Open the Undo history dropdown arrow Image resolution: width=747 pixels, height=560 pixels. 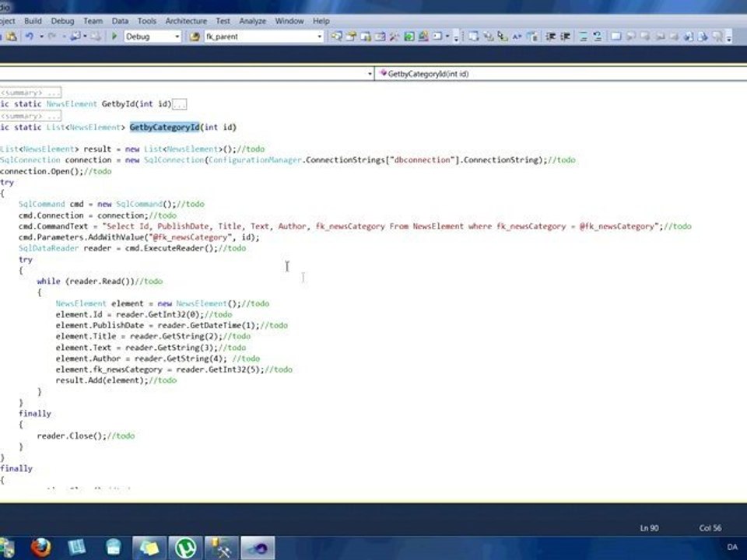pos(41,37)
